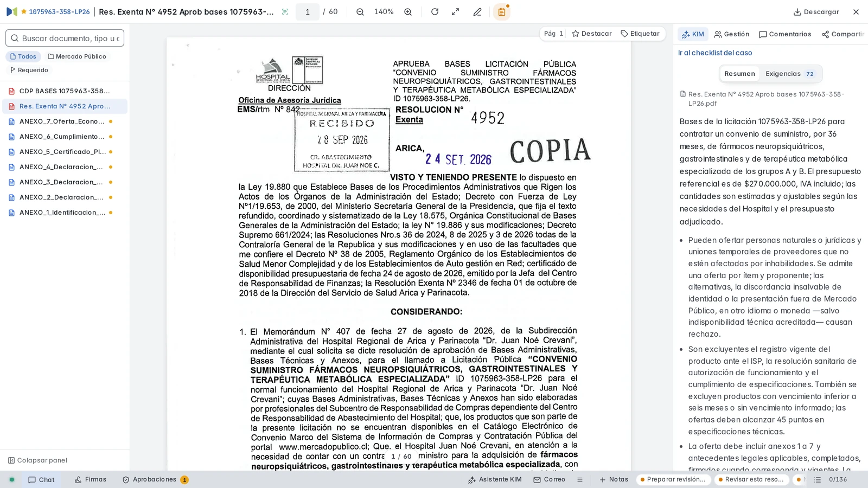The image size is (868, 488).
Task: Open ANEXO_7_Oferta_Econo file
Action: click(65, 121)
